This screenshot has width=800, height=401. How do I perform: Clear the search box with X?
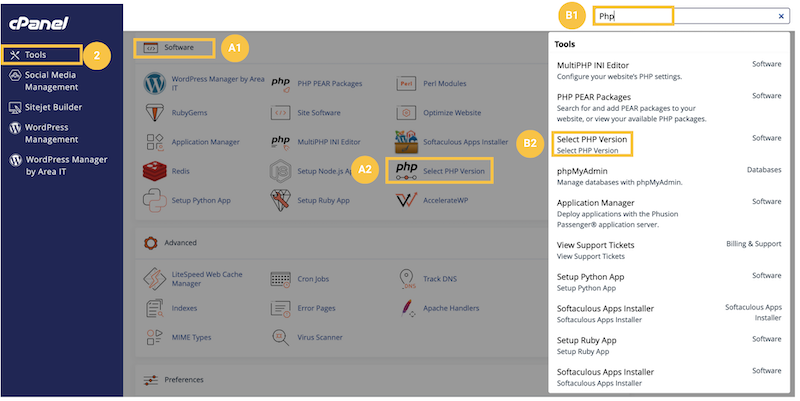[x=781, y=17]
